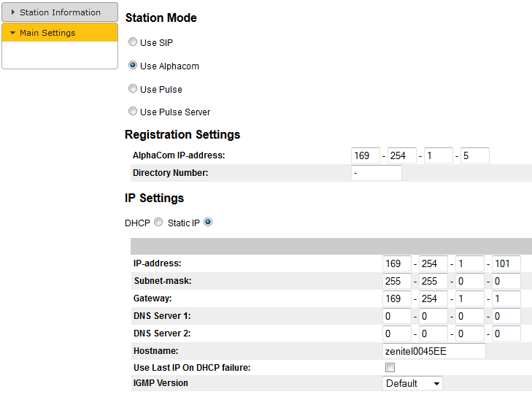Enable Use Last IP On DHCP failure
Image resolution: width=532 pixels, height=397 pixels.
click(390, 367)
